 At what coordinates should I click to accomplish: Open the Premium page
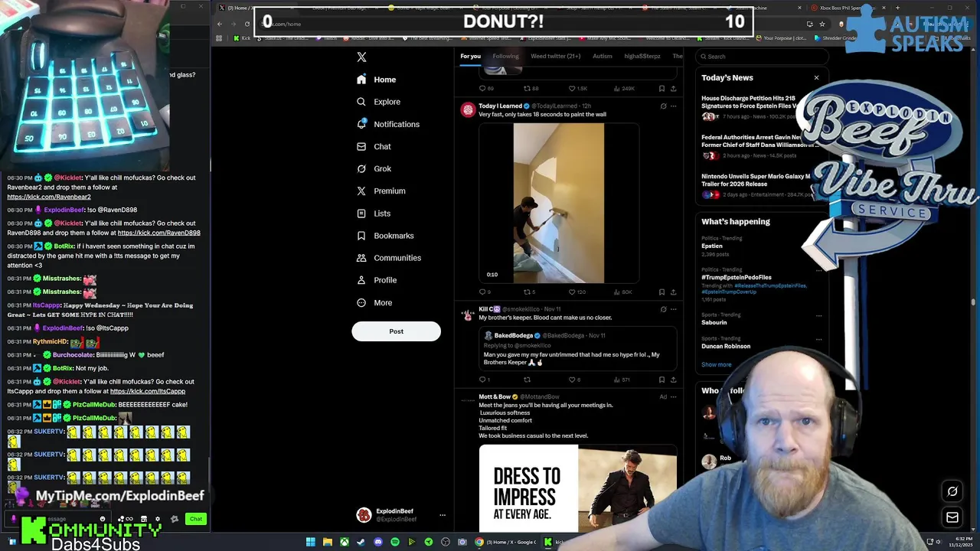point(381,191)
